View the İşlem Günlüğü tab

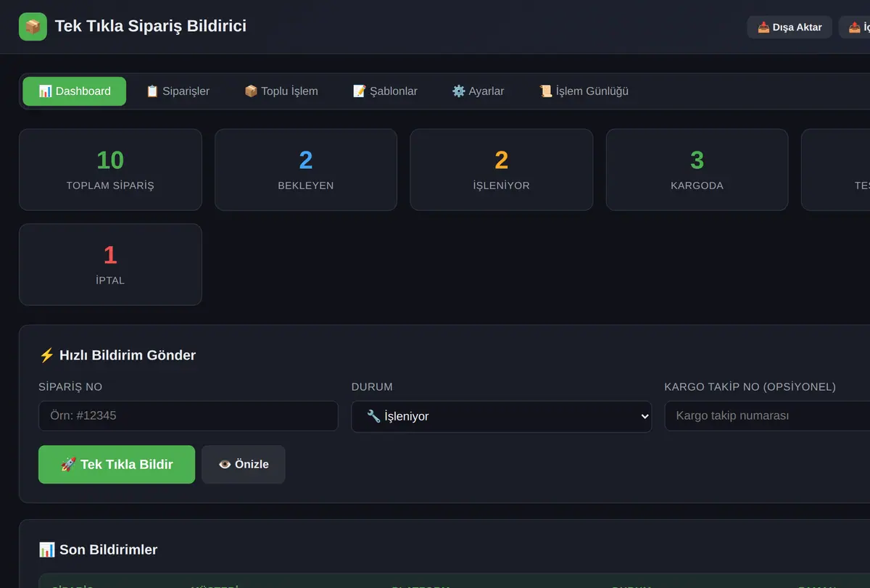point(584,91)
